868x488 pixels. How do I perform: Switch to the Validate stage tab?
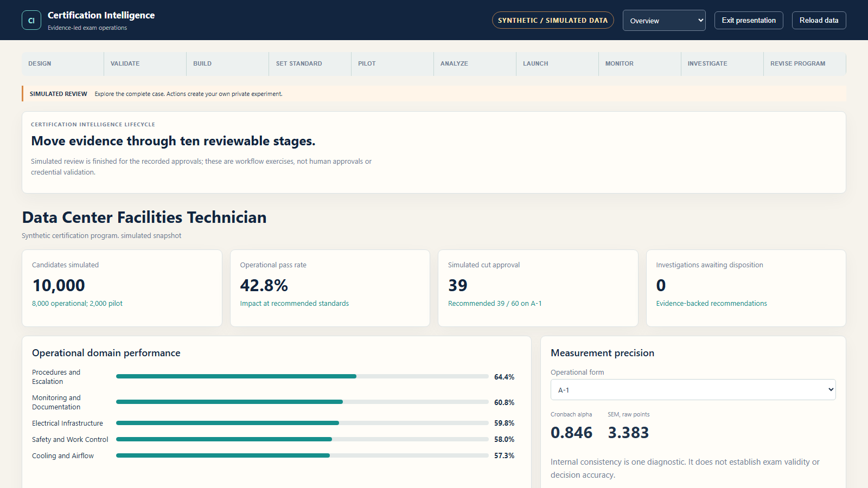click(x=145, y=63)
